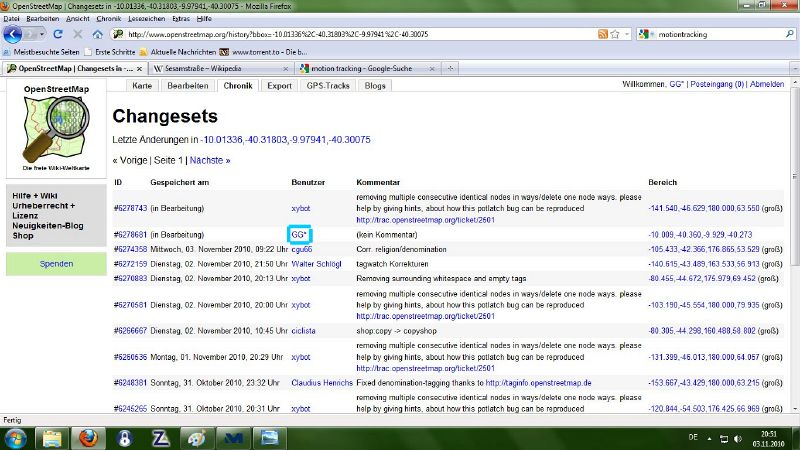
Task: Open the Shop sidebar link
Action: [x=23, y=236]
